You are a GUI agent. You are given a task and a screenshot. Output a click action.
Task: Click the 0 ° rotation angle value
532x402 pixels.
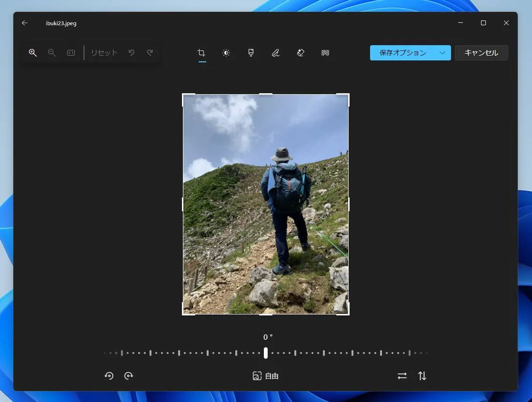[268, 337]
